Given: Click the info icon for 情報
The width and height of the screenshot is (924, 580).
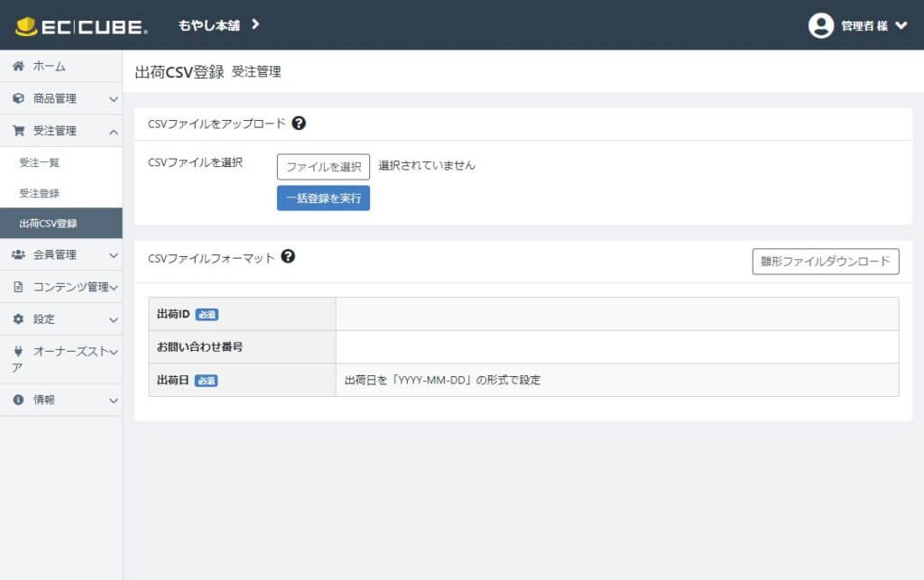Looking at the screenshot, I should coord(18,400).
